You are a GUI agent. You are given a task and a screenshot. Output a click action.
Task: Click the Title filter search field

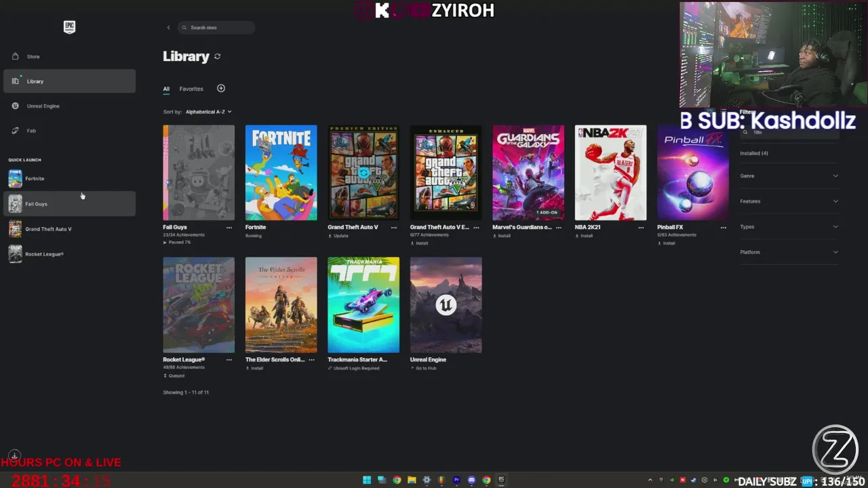[x=789, y=132]
